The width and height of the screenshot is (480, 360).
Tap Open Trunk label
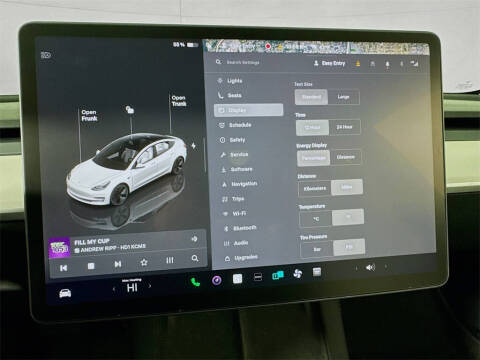click(x=179, y=101)
